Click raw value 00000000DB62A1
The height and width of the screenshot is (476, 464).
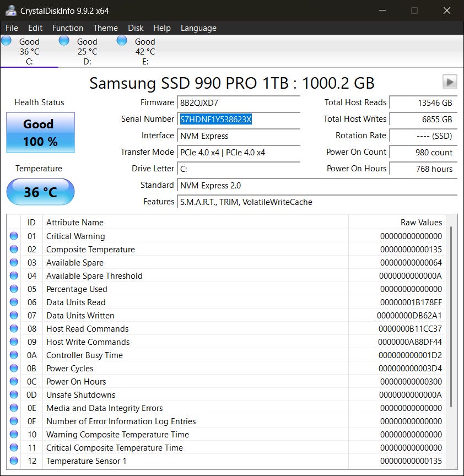tap(409, 316)
